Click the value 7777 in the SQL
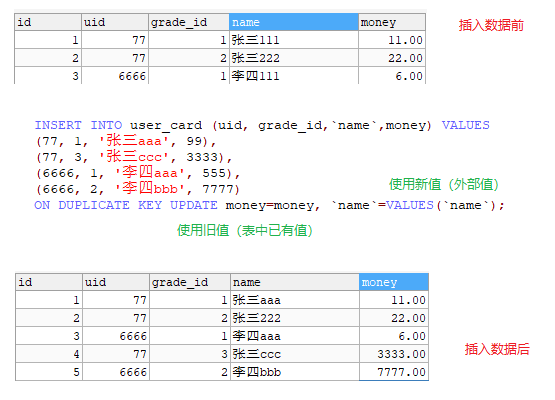This screenshot has height=400, width=555. coord(218,189)
